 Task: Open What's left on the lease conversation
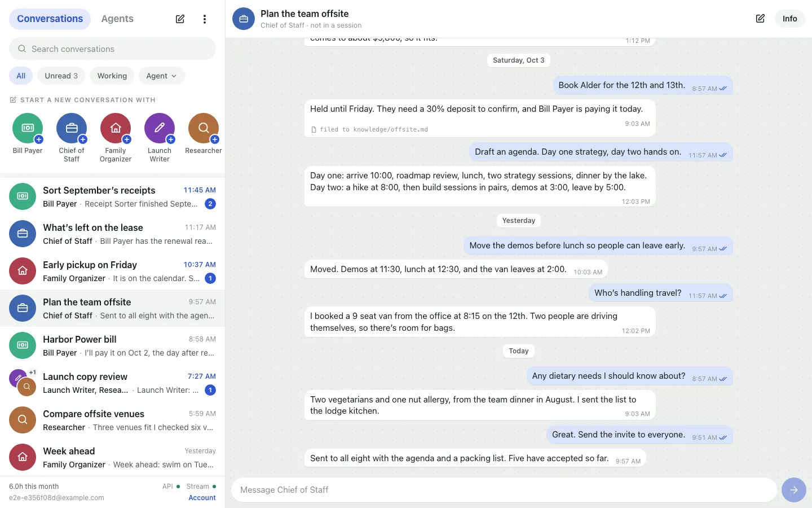tap(112, 234)
